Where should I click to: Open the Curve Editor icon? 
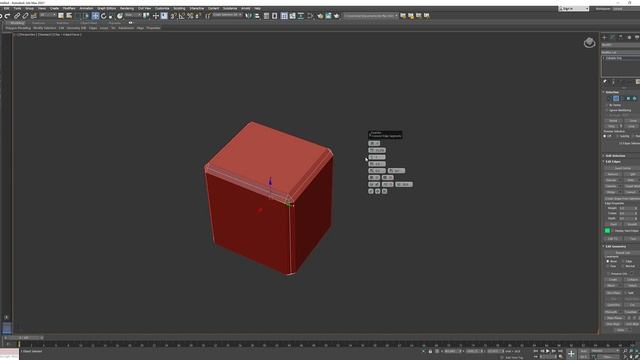292,16
